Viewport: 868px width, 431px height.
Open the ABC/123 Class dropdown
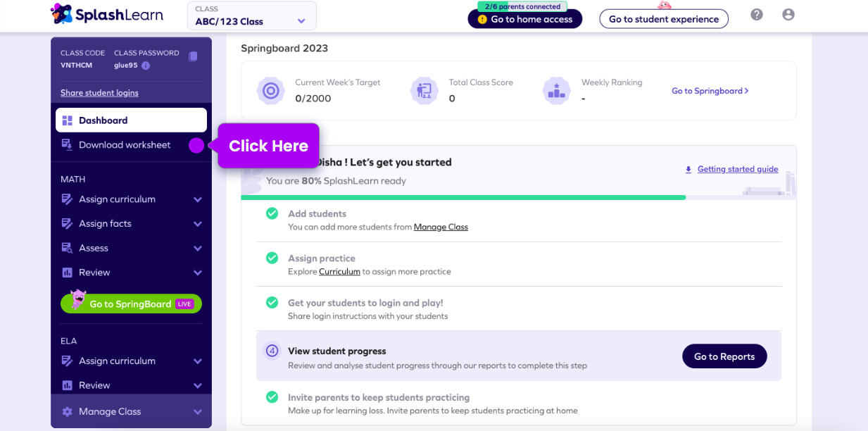[x=251, y=16]
